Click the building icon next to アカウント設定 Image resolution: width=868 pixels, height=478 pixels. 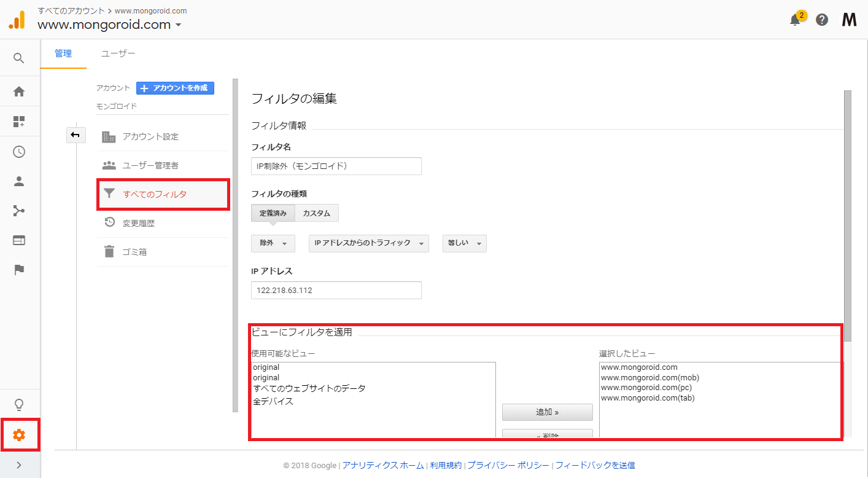point(109,136)
